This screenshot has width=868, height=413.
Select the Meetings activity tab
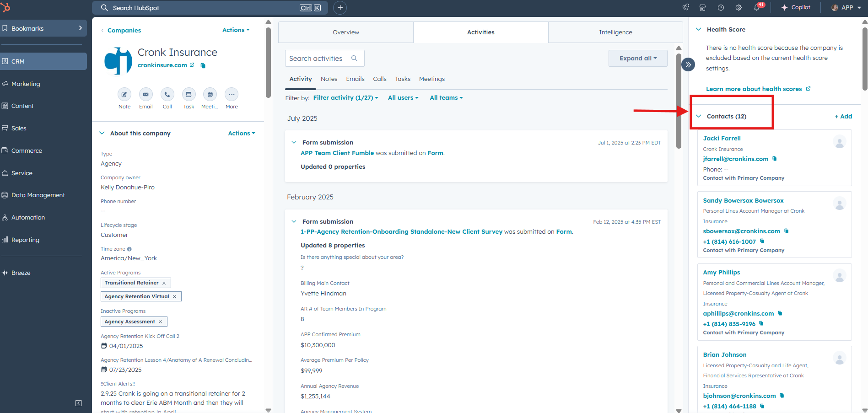click(432, 79)
